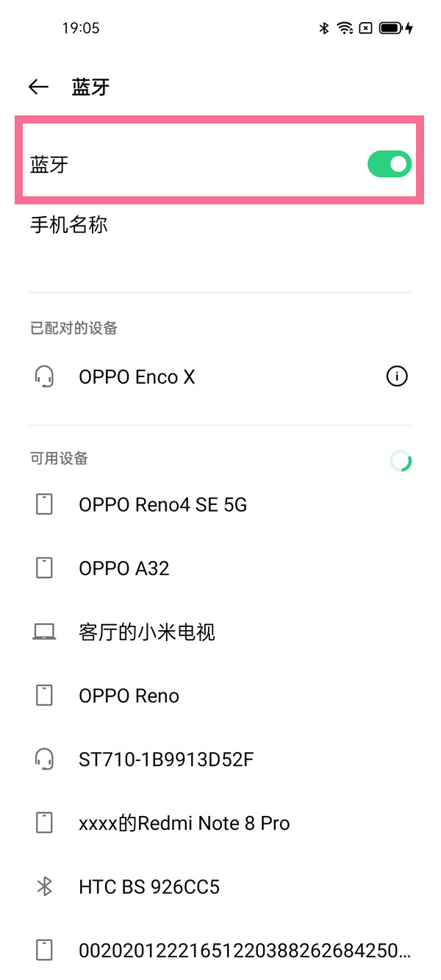Tap Bluetooth icon beside HTC BS 926CC5
The width and height of the screenshot is (441, 980).
coord(44,887)
